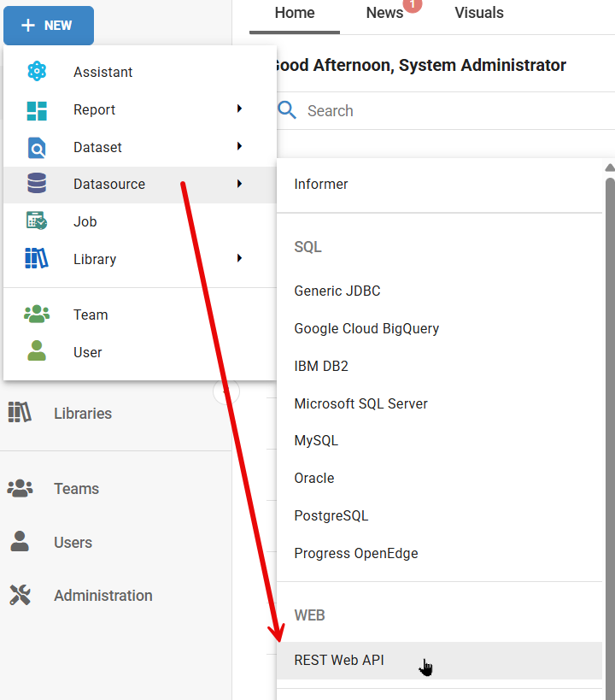This screenshot has width=615, height=700.
Task: Expand the Dataset submenu arrow
Action: pos(240,147)
